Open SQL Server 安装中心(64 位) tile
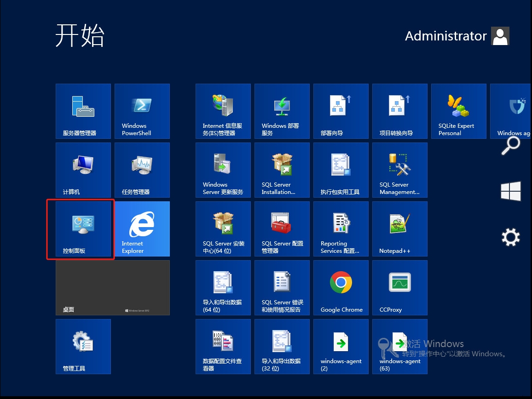The width and height of the screenshot is (532, 399). tap(223, 229)
